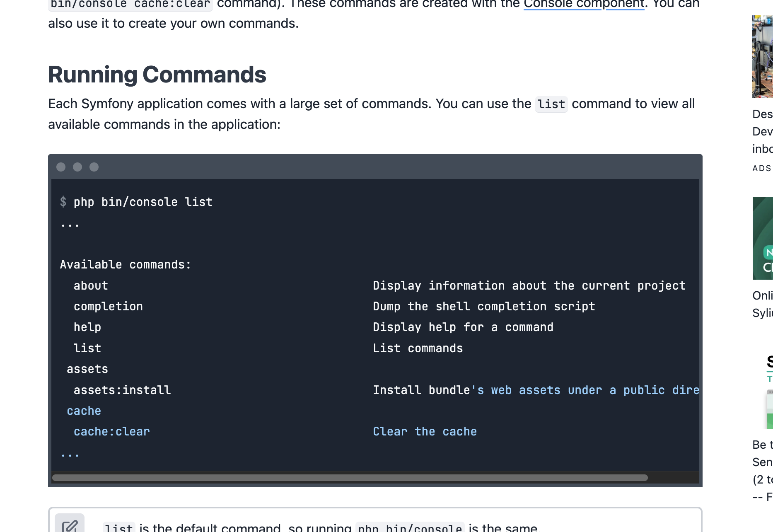Click the 'cache' namespace heading
The height and width of the screenshot is (532, 773).
click(x=84, y=411)
